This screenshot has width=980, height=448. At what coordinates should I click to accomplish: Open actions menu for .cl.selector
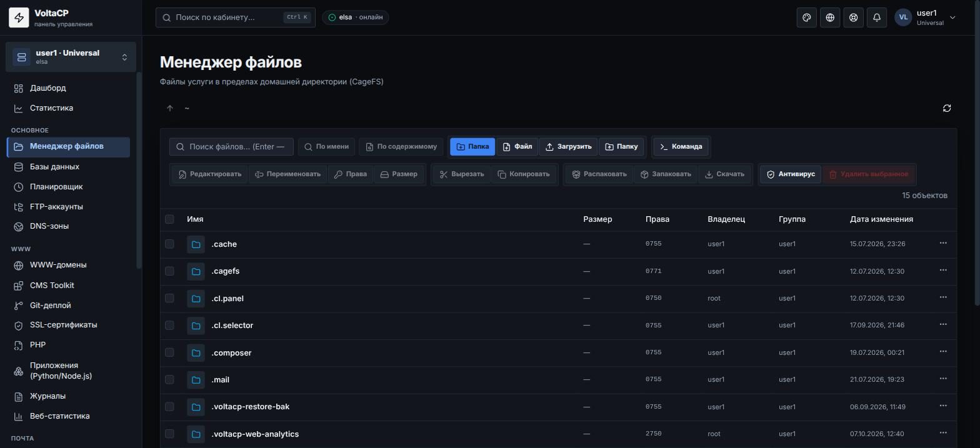click(943, 325)
